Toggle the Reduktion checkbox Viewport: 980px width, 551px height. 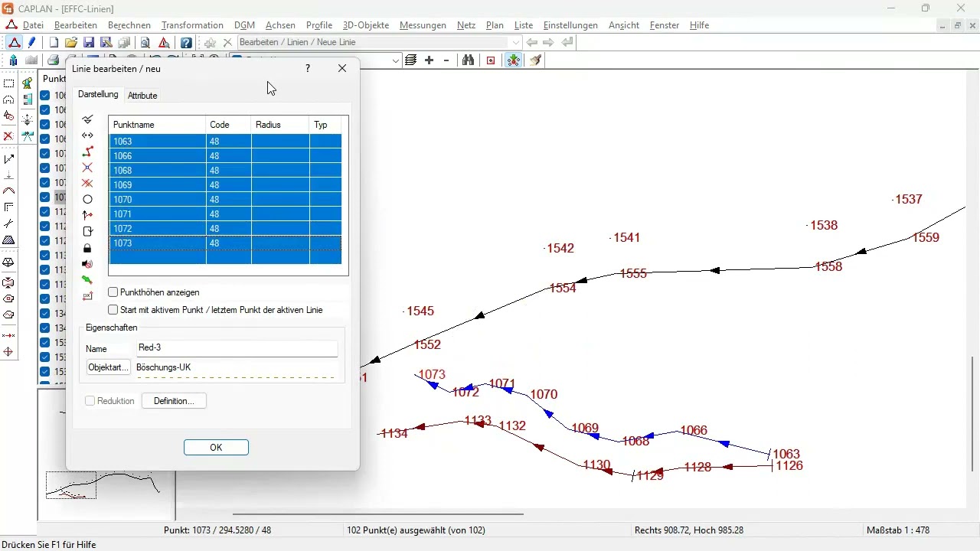coord(90,401)
